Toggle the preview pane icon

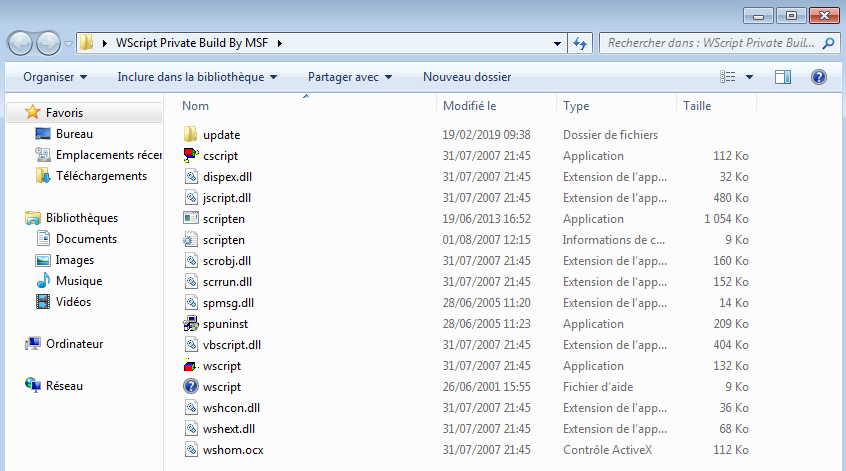(783, 77)
